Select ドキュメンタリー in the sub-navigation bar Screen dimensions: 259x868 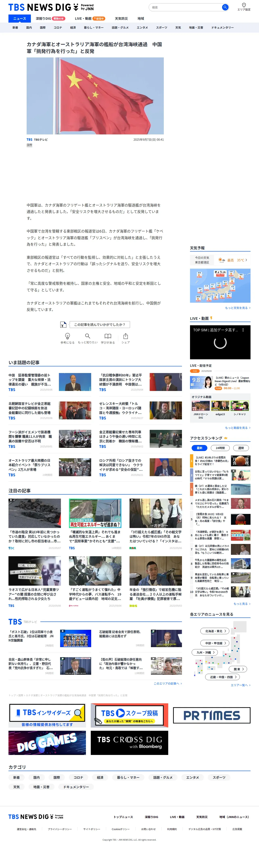click(x=222, y=28)
